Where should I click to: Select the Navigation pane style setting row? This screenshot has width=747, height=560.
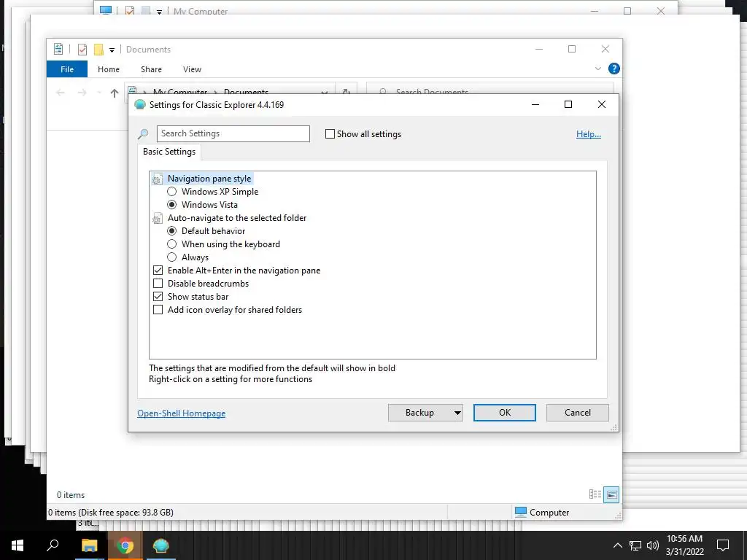click(x=209, y=179)
